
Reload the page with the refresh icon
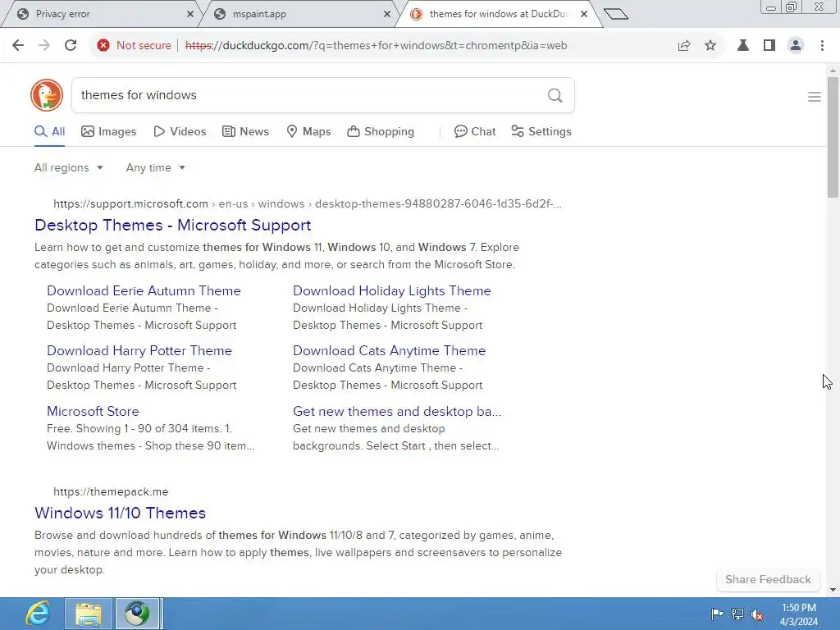click(x=71, y=46)
